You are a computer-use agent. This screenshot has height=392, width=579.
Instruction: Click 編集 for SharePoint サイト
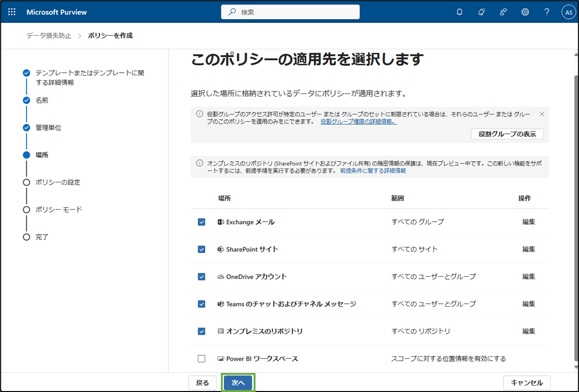coord(529,249)
